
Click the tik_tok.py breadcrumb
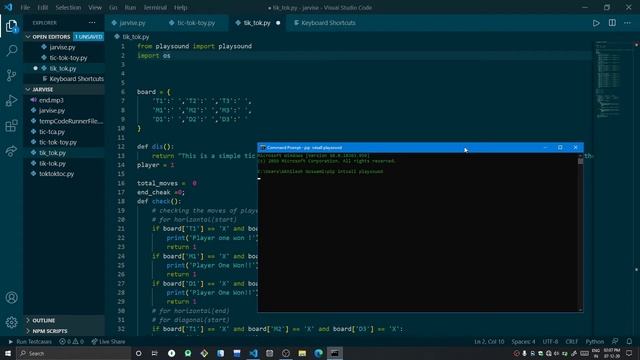click(136, 37)
